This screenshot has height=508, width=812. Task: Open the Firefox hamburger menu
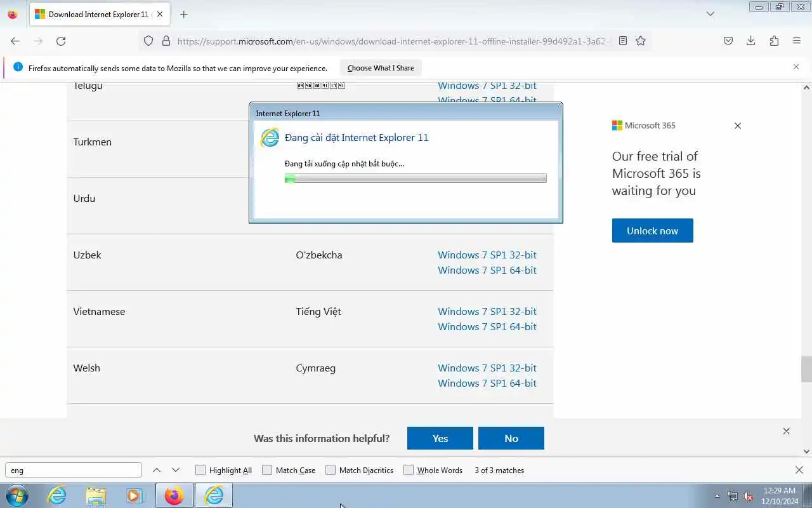pyautogui.click(x=797, y=41)
